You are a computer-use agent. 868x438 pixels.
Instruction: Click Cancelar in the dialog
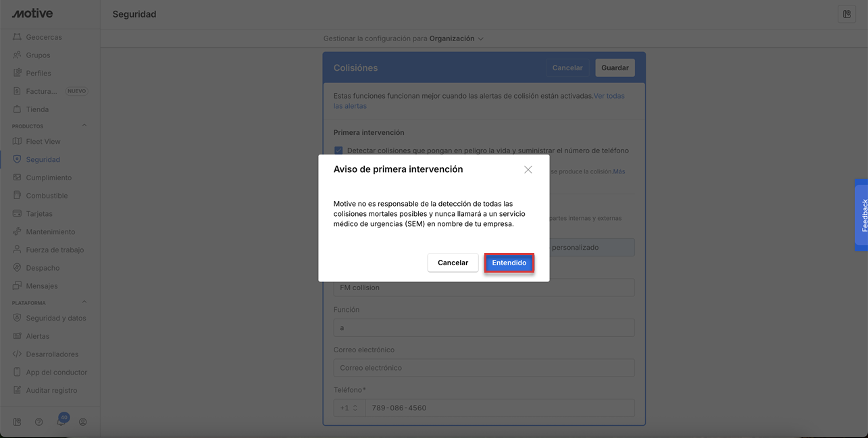[453, 263]
